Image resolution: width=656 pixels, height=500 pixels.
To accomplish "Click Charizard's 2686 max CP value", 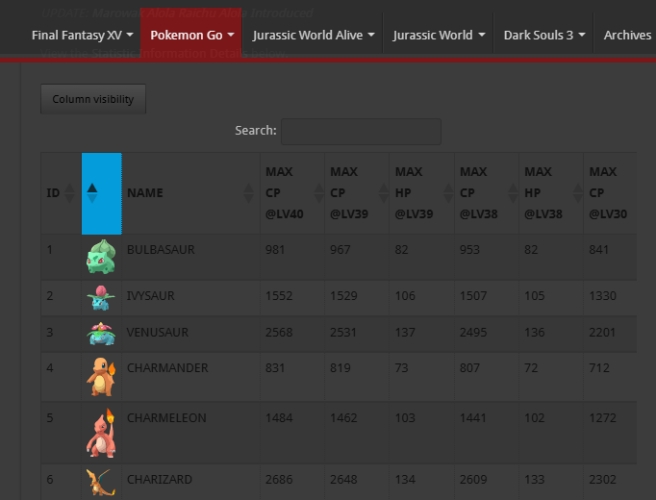I will pos(279,479).
